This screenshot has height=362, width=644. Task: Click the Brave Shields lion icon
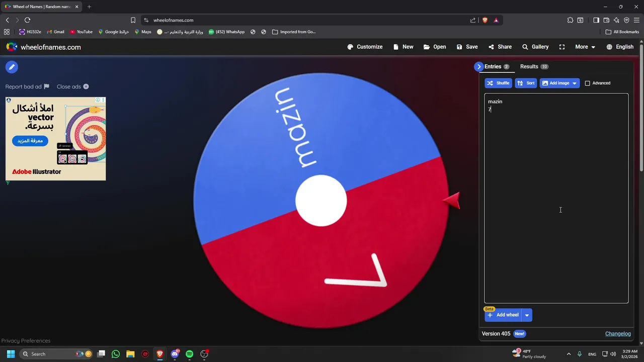click(x=485, y=20)
